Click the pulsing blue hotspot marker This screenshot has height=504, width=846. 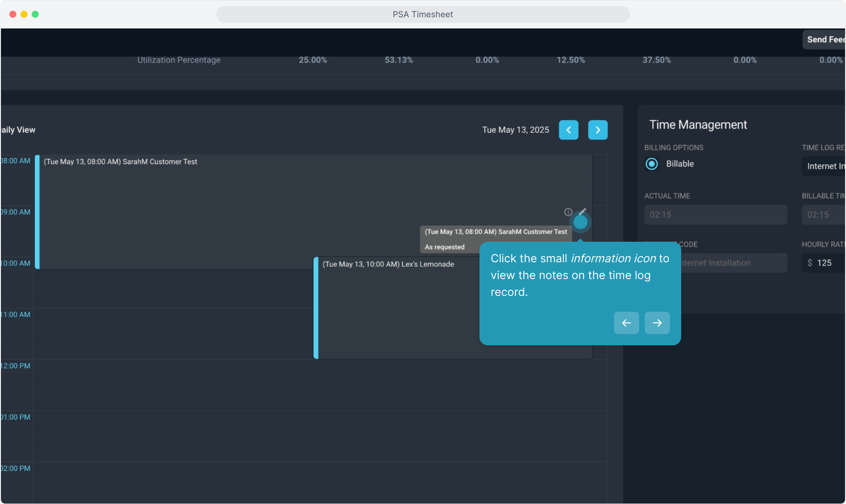(x=580, y=223)
